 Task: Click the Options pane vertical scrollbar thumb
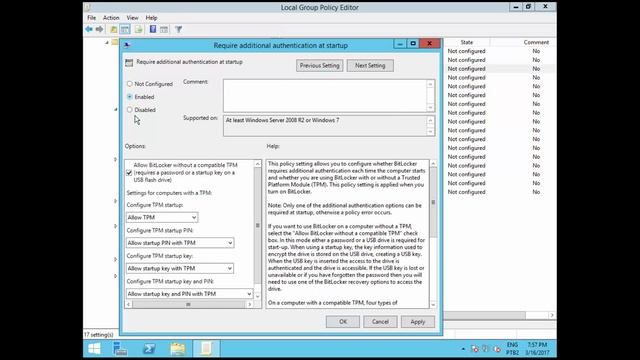click(x=258, y=226)
